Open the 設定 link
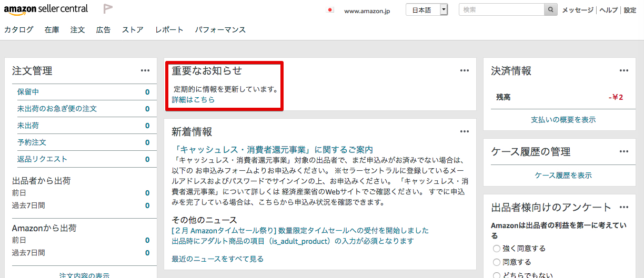The height and width of the screenshot is (278, 644). coord(630,10)
